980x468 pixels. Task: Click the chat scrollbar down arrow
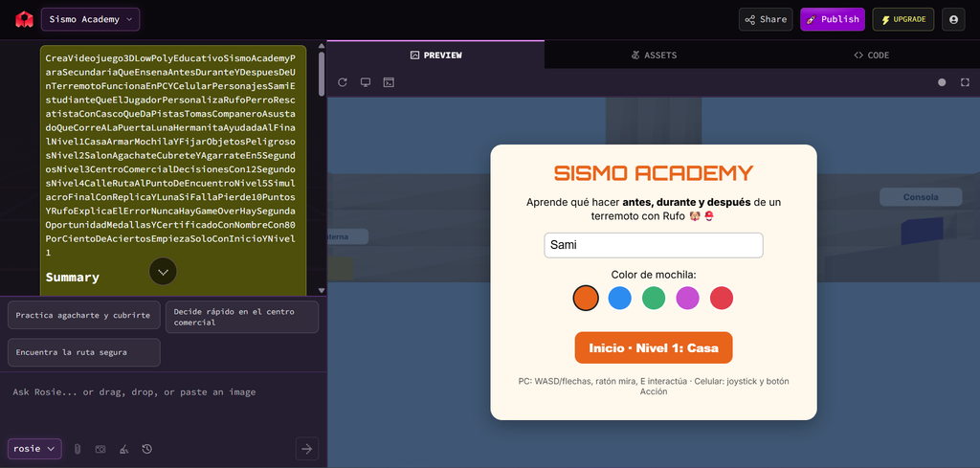tap(322, 291)
